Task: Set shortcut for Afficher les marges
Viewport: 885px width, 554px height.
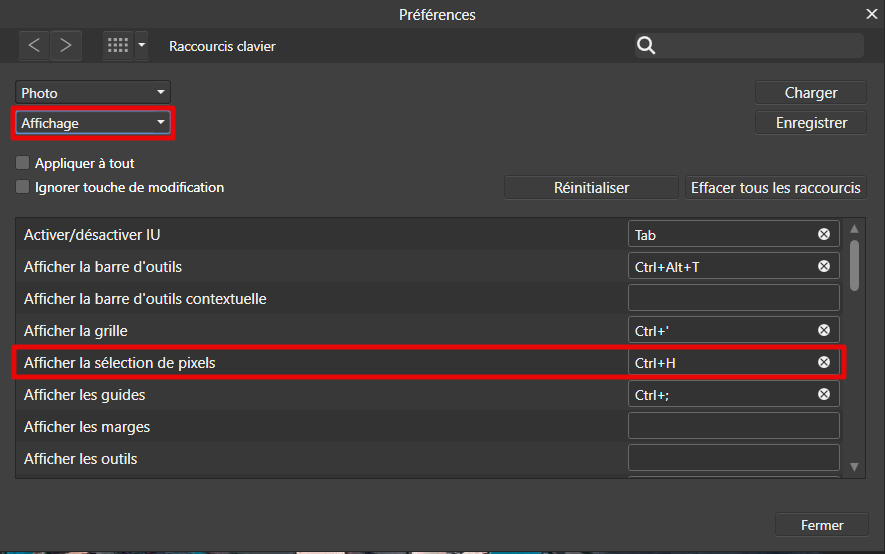Action: (x=733, y=426)
